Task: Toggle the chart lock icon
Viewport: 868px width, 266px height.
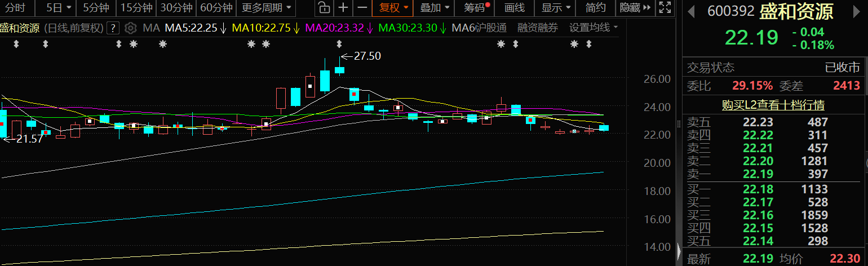Action: [x=323, y=8]
